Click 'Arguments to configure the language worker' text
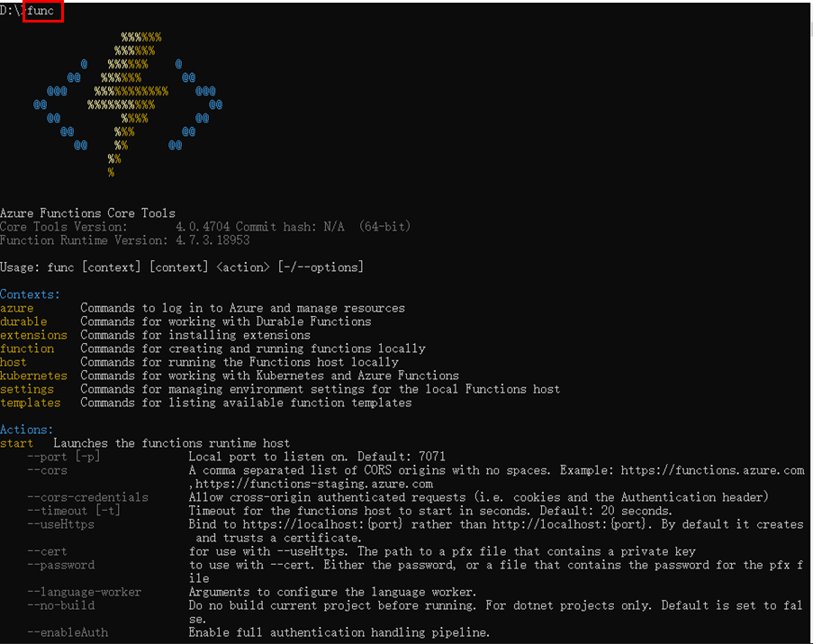Image resolution: width=813 pixels, height=644 pixels. point(332,592)
